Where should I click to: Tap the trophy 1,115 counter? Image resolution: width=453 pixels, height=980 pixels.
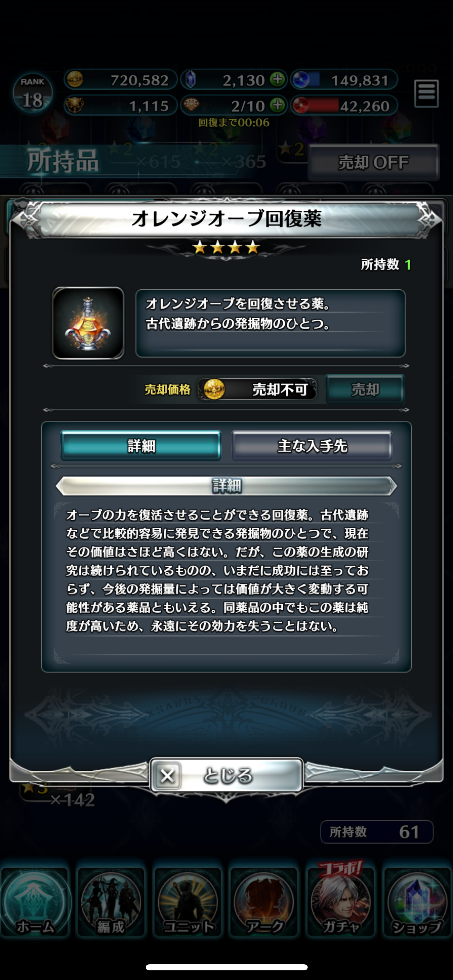[120, 106]
